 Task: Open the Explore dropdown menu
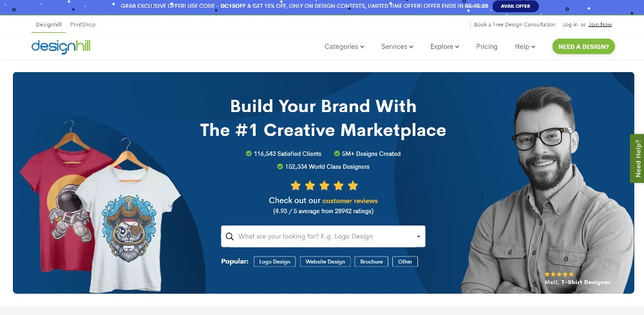(x=444, y=47)
